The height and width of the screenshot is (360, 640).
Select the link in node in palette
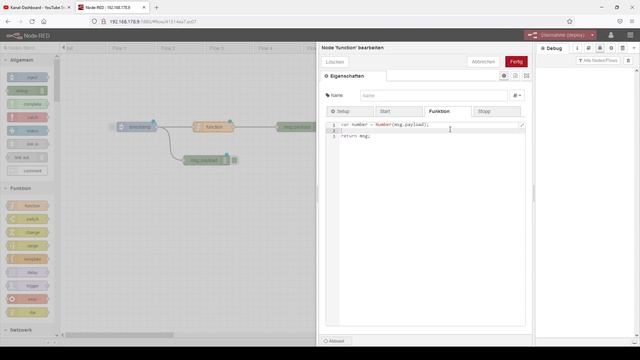point(28,144)
